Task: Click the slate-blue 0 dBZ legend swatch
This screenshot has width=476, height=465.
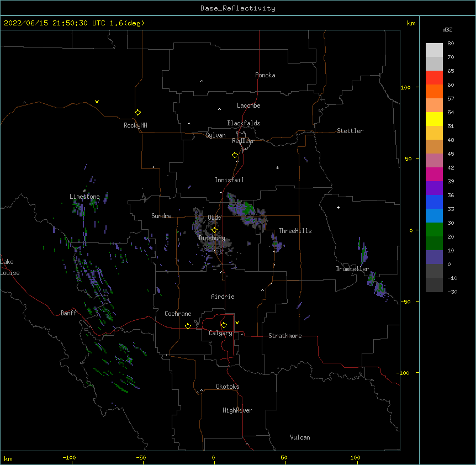Action: pyautogui.click(x=434, y=257)
